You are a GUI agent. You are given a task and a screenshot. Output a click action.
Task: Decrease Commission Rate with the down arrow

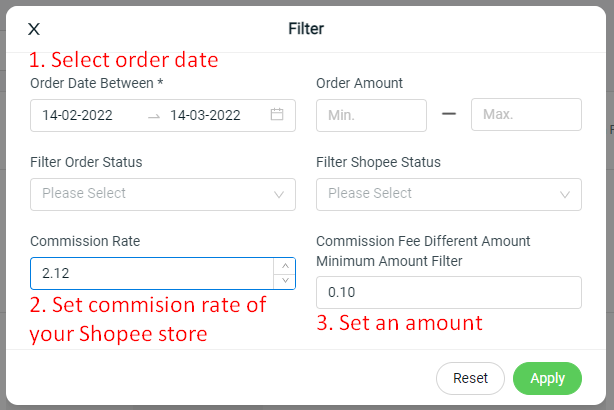[285, 281]
